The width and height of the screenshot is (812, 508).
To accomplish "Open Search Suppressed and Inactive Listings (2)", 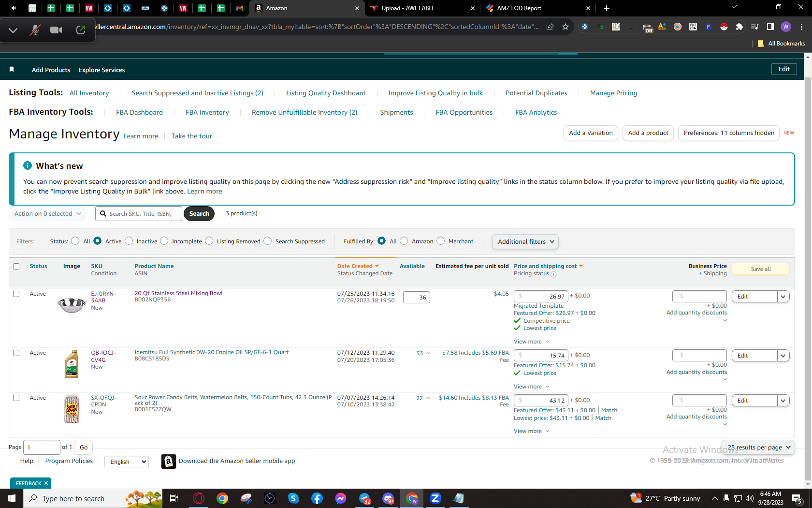I will (197, 93).
